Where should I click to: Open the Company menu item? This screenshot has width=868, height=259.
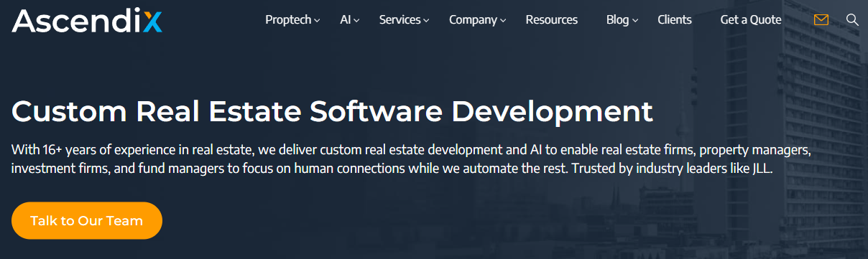click(473, 20)
